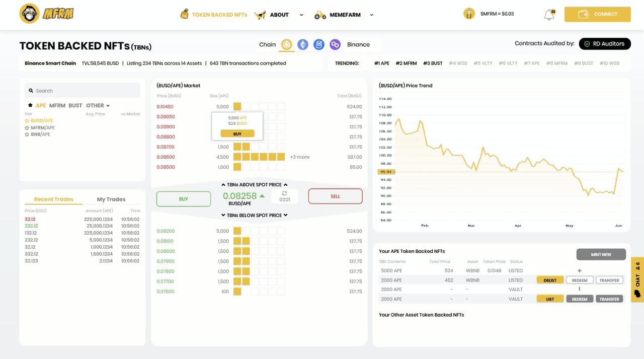Expand the Memefarm menu chevron

point(371,15)
